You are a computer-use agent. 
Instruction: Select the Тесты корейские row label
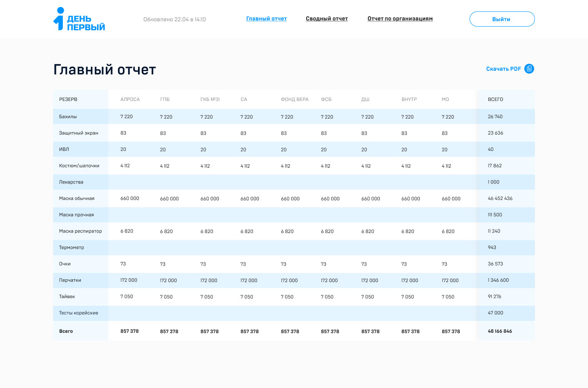78,313
